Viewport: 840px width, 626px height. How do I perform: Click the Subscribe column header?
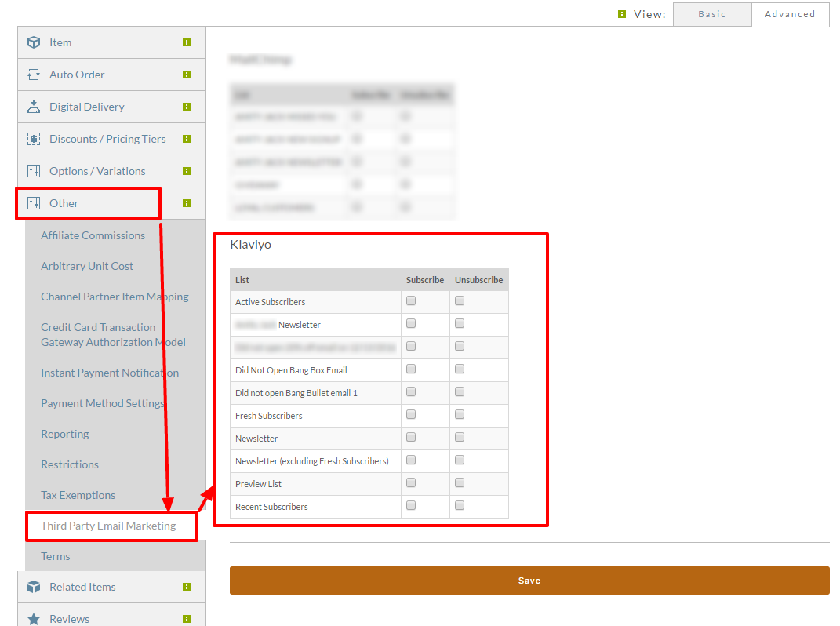tap(425, 280)
